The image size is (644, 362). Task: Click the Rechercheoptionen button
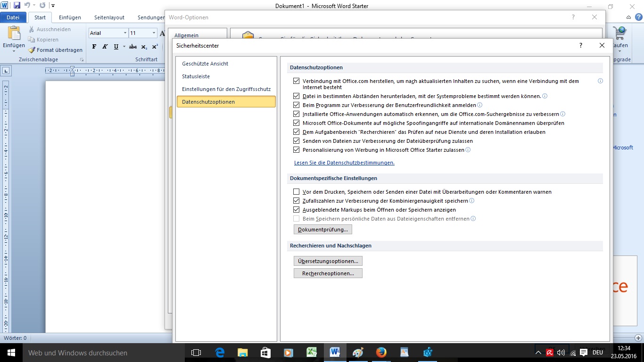[x=328, y=273]
